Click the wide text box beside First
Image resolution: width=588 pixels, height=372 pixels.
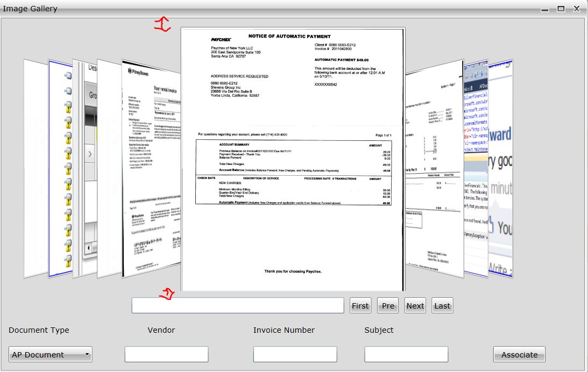pyautogui.click(x=238, y=306)
